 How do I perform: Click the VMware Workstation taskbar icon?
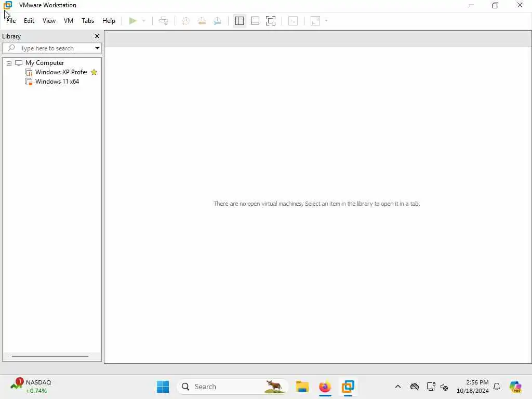348,387
